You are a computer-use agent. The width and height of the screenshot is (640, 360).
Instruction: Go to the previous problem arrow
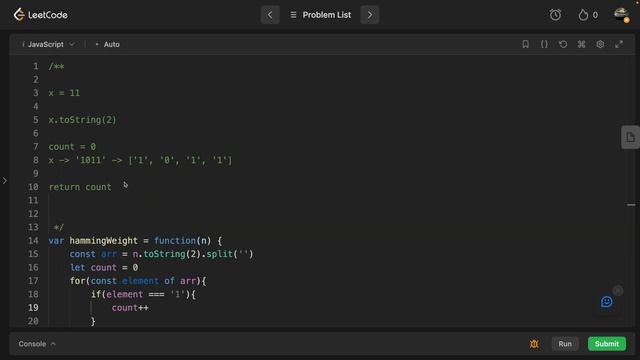[270, 15]
